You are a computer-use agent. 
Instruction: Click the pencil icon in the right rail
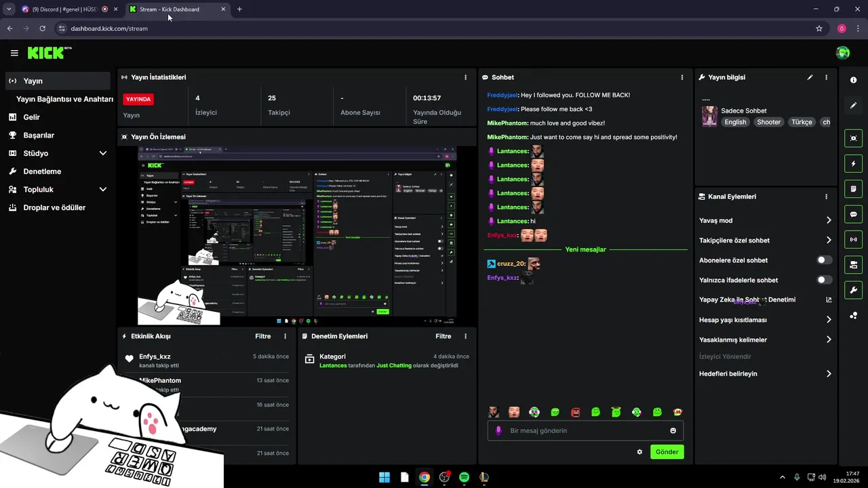pyautogui.click(x=853, y=105)
